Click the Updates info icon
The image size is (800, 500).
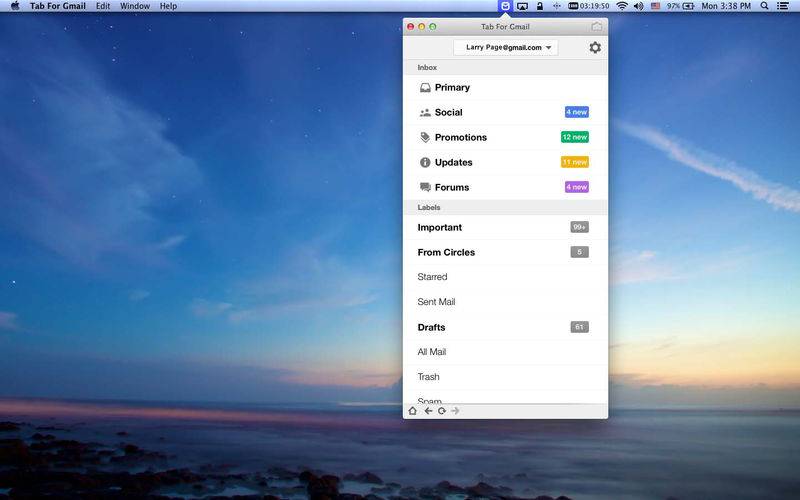coord(425,162)
